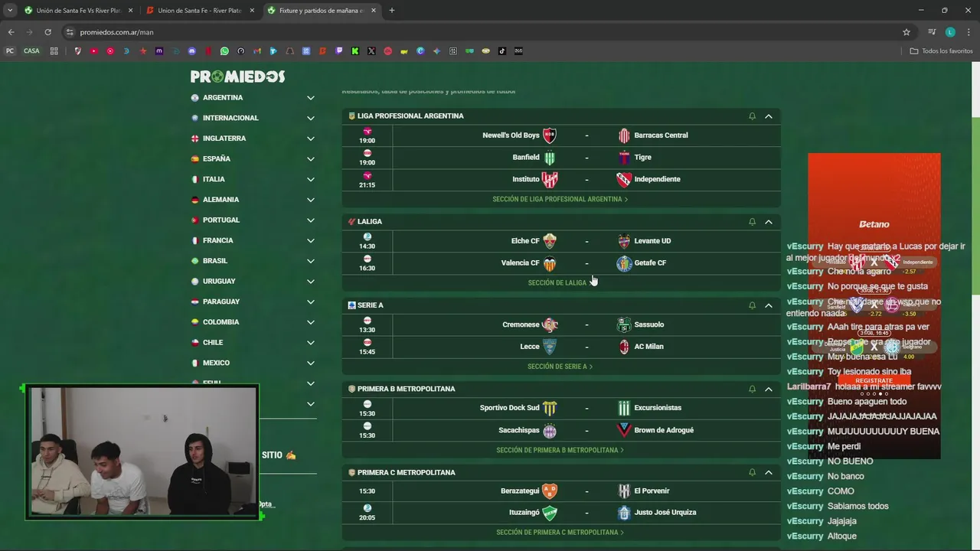Image resolution: width=980 pixels, height=551 pixels.
Task: Switch to the Unión de Santa Fe Vs River Plate tab
Action: (x=78, y=11)
